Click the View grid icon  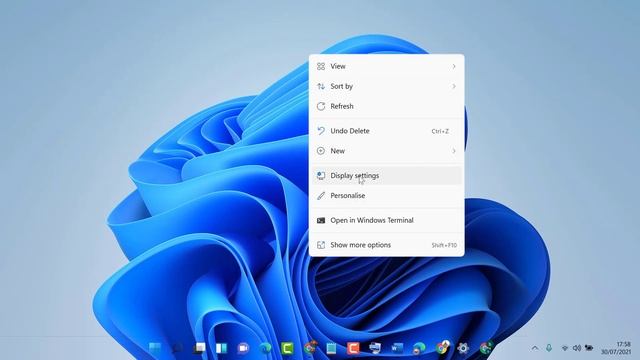[321, 66]
